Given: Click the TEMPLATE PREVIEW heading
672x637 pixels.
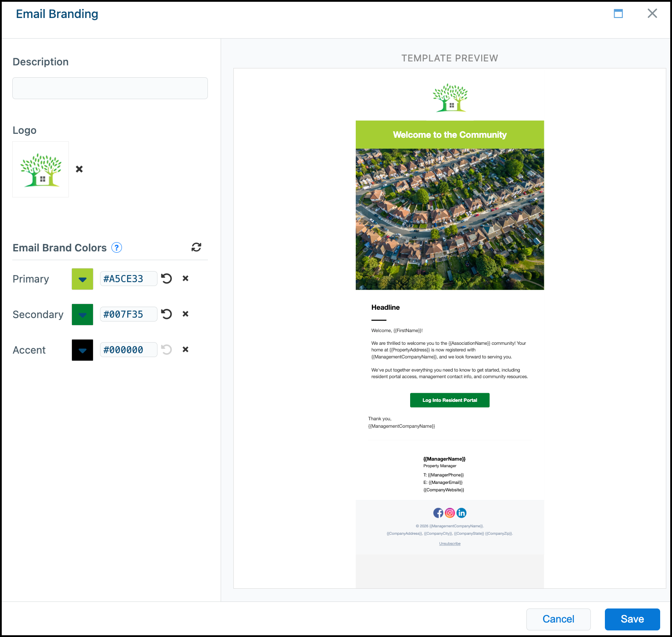Looking at the screenshot, I should (x=450, y=58).
